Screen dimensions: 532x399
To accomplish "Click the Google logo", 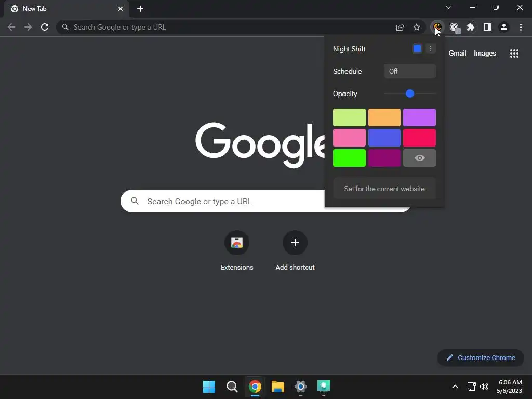I will (260, 145).
